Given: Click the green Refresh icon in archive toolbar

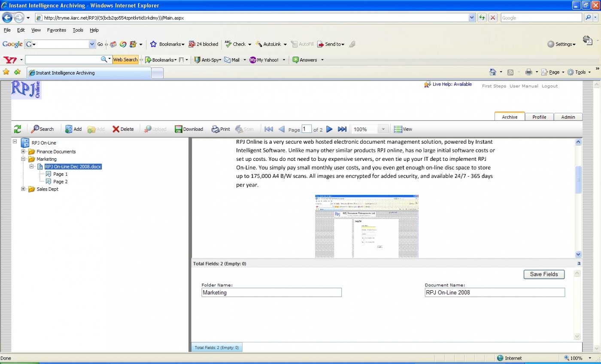Looking at the screenshot, I should click(x=18, y=129).
